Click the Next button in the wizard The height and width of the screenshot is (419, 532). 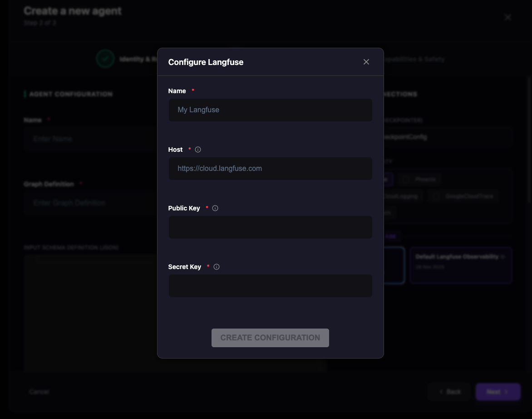[498, 391]
